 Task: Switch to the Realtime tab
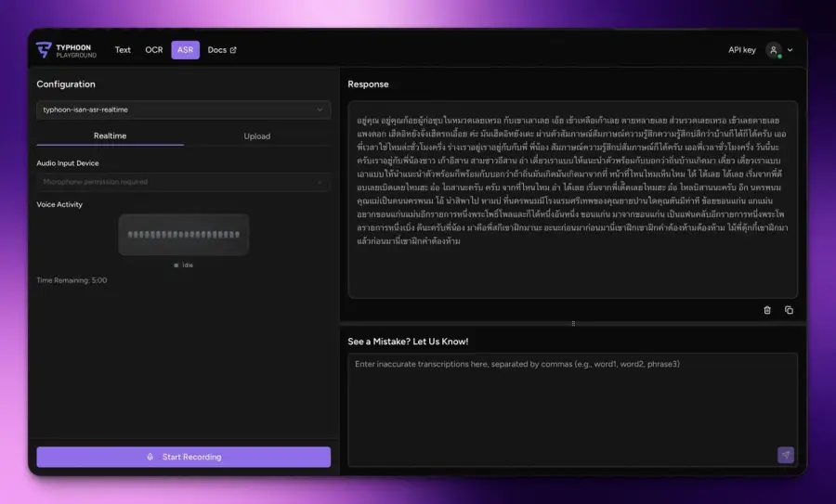pos(110,136)
